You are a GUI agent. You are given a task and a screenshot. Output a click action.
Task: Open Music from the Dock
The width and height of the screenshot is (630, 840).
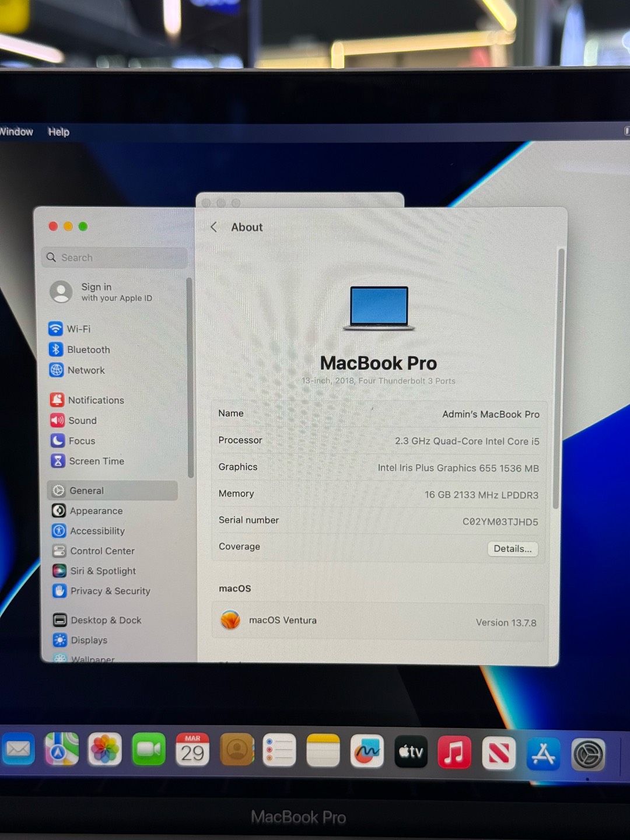click(454, 752)
